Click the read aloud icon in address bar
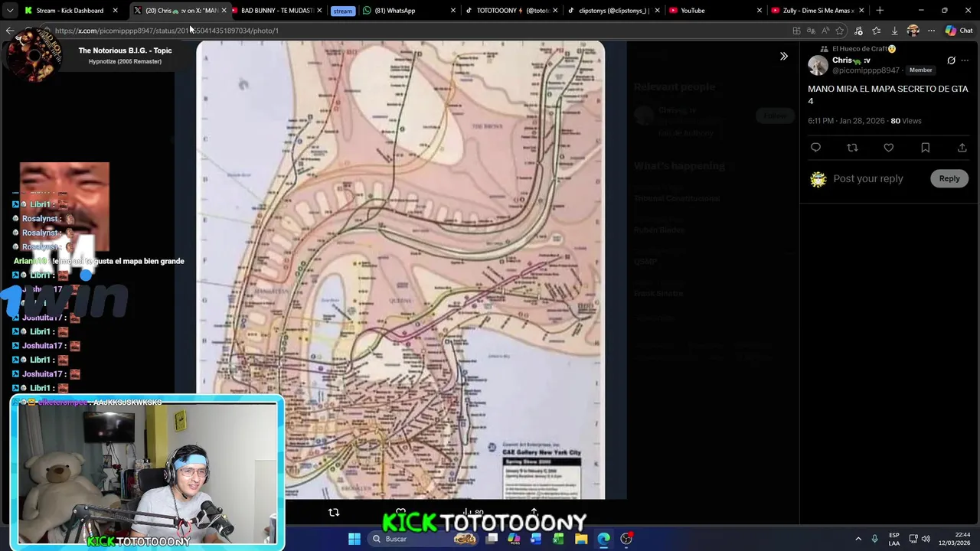Viewport: 980px width, 551px height. (x=825, y=31)
